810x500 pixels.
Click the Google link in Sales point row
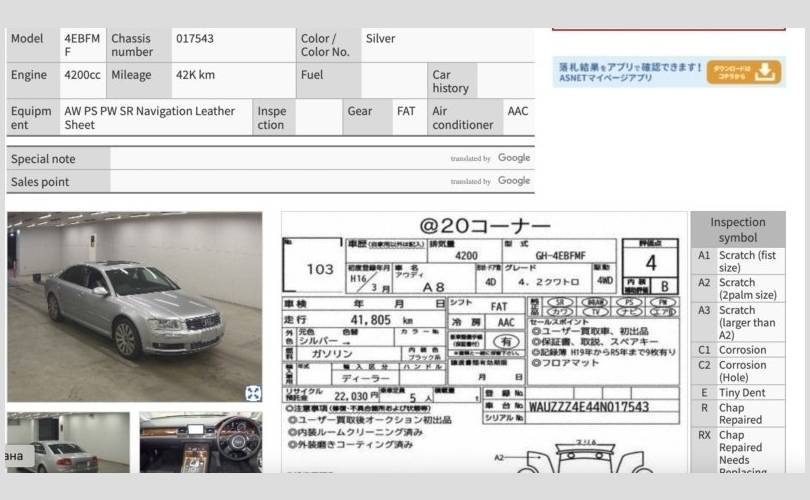(513, 181)
